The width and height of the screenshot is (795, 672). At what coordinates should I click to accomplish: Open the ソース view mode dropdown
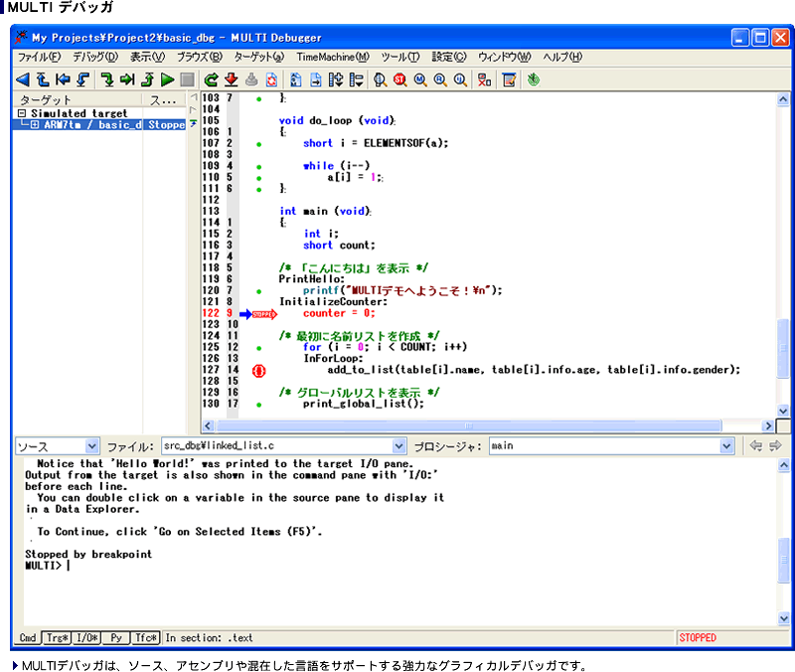(x=91, y=446)
